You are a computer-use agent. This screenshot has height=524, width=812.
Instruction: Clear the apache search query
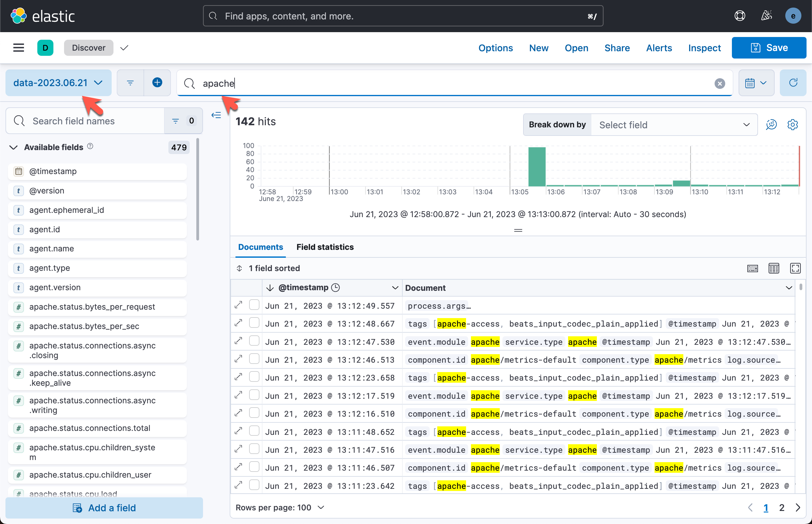(x=719, y=83)
